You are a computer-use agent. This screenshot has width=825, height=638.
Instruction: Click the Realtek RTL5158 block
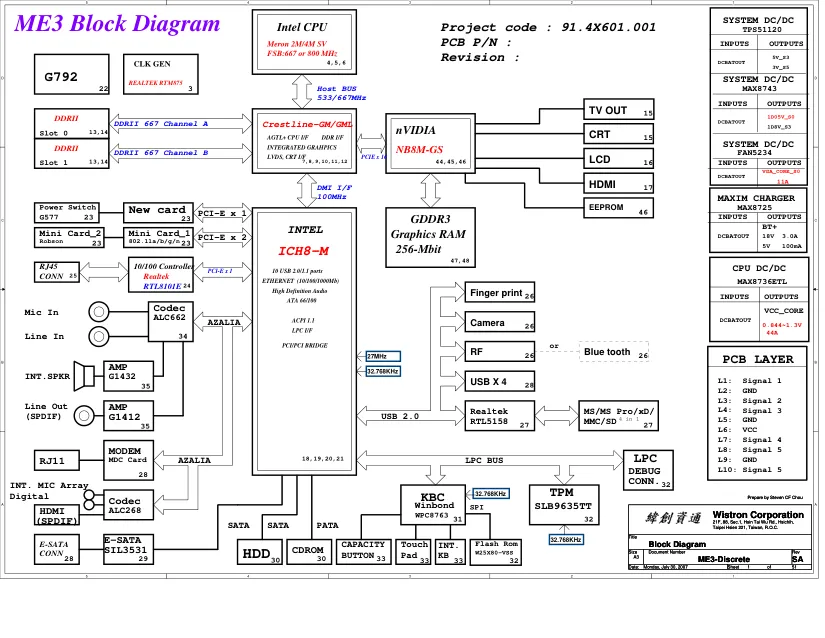click(500, 416)
